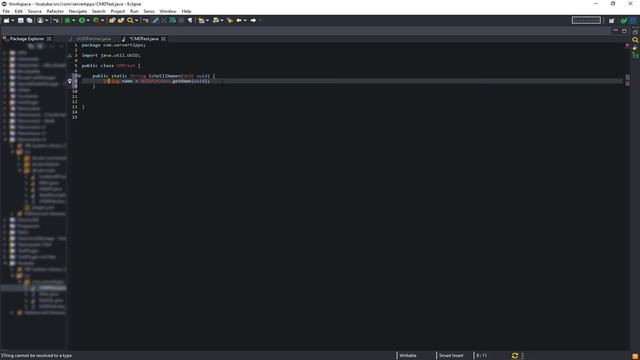The height and width of the screenshot is (360, 640).
Task: Click the restore icon in right trim bar
Action: [x=635, y=32]
